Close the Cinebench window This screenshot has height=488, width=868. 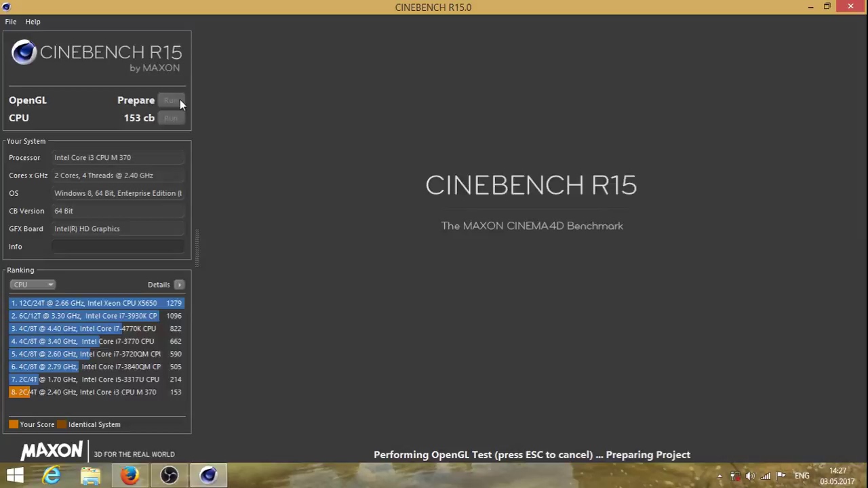[x=851, y=7]
